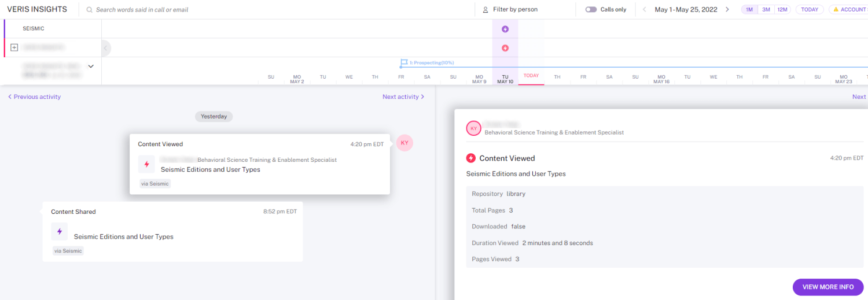Click the Filter by person icon
868x300 pixels.
(486, 10)
